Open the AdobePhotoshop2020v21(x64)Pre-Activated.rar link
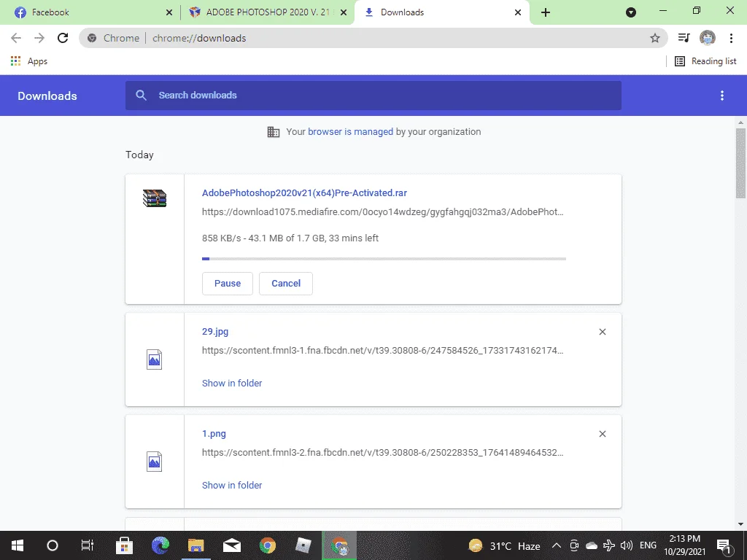This screenshot has width=747, height=560. point(304,192)
